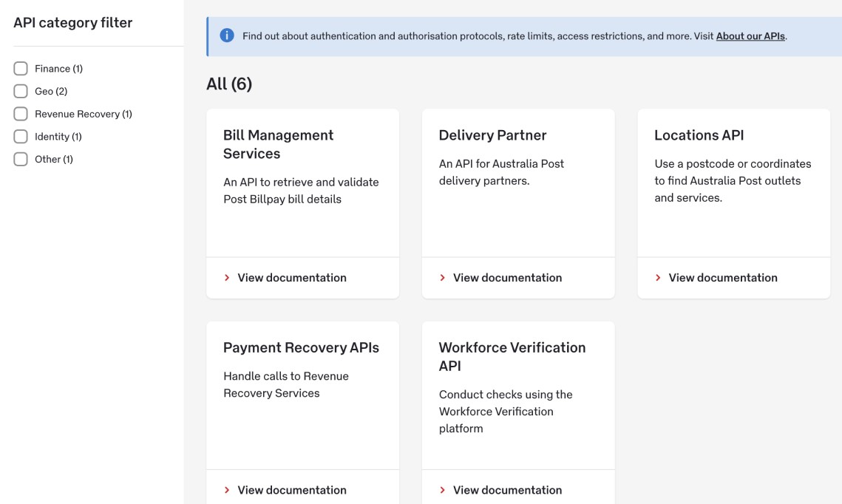Screen dimensions: 842x504
Task: Click the Australia Post delivery partners description
Action: coord(501,172)
